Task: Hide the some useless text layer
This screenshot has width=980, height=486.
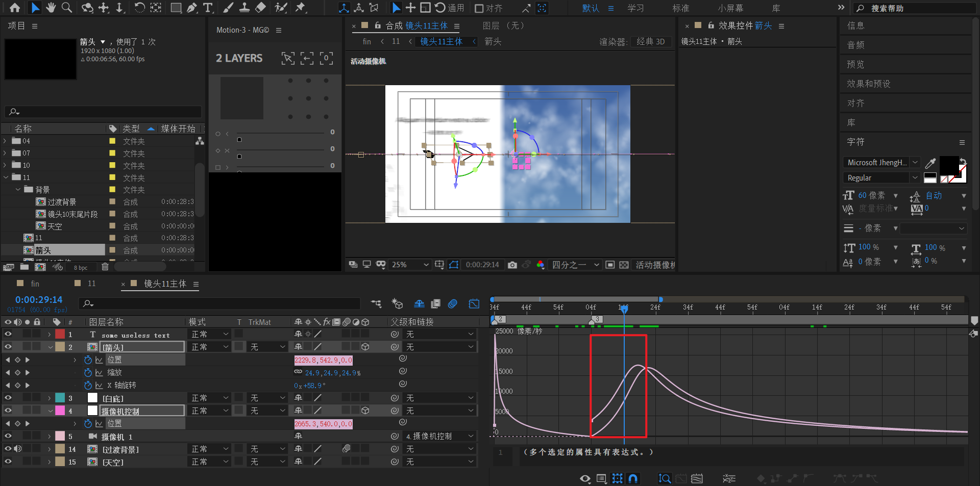Action: (8, 334)
